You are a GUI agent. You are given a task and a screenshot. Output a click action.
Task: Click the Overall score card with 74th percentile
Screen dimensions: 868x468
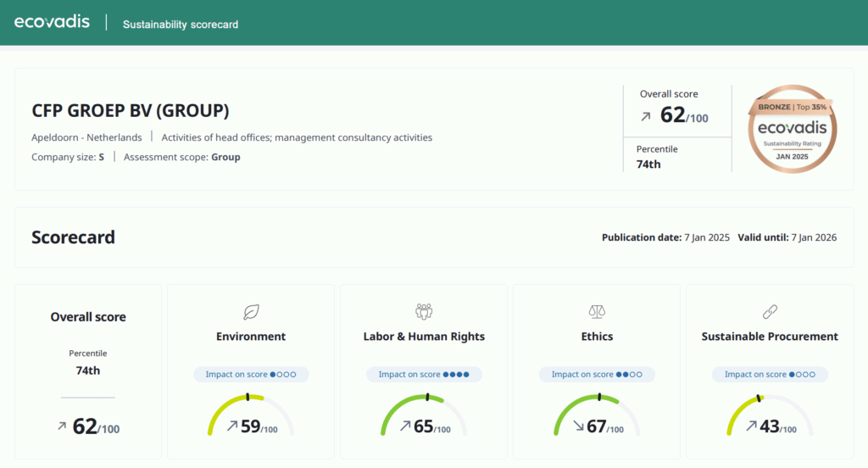click(x=88, y=371)
